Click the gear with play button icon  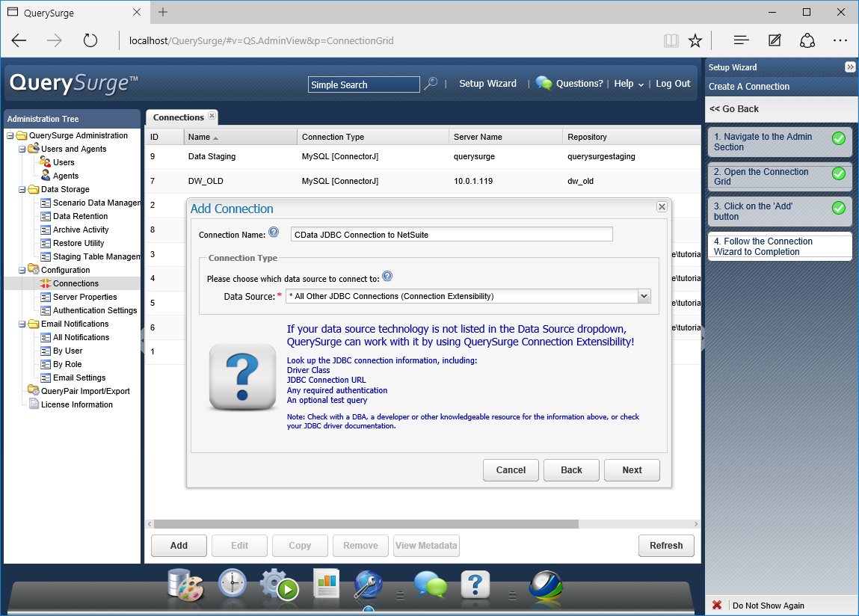(x=279, y=585)
